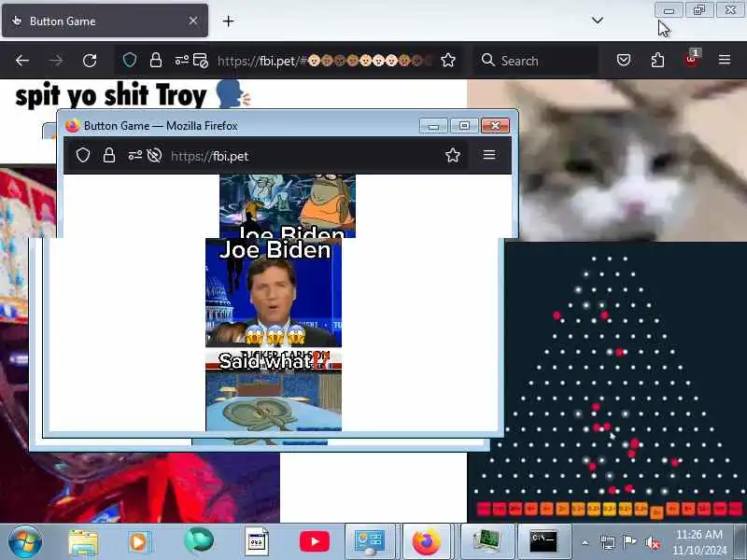
Task: Close the Button Game popup window
Action: pos(495,126)
